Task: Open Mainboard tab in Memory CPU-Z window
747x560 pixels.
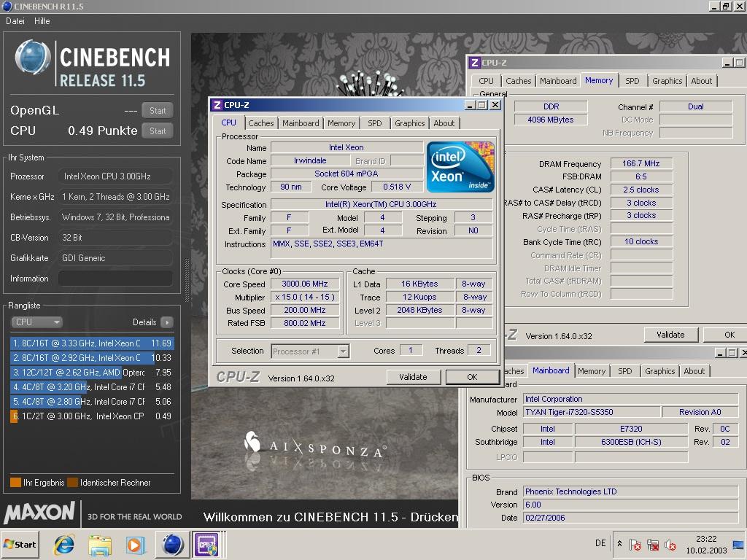Action: click(558, 81)
